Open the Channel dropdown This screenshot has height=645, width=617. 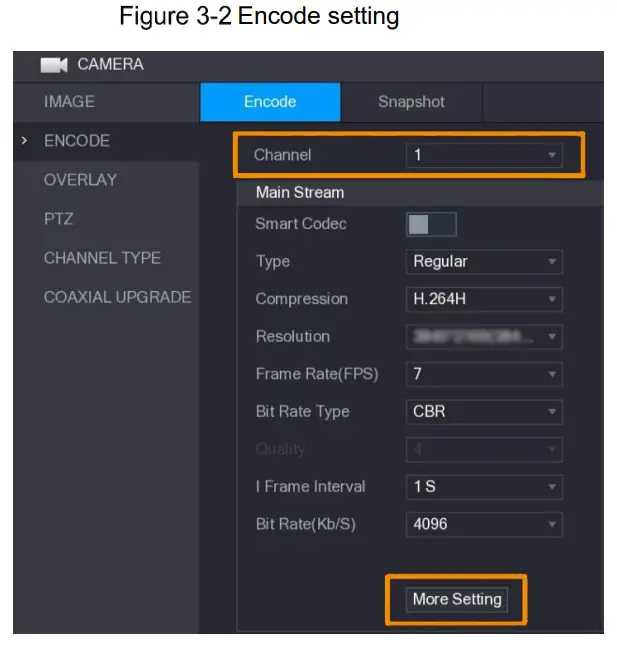484,155
